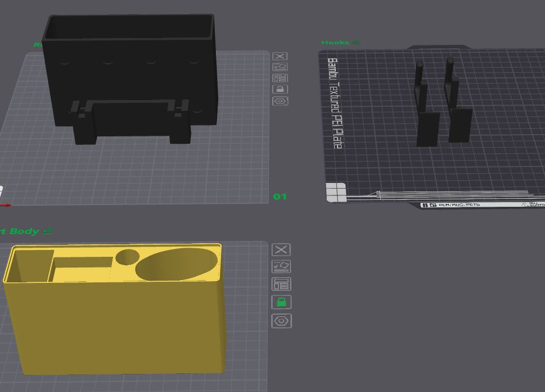
Task: Arrange objects on plate 01
Action: click(280, 78)
